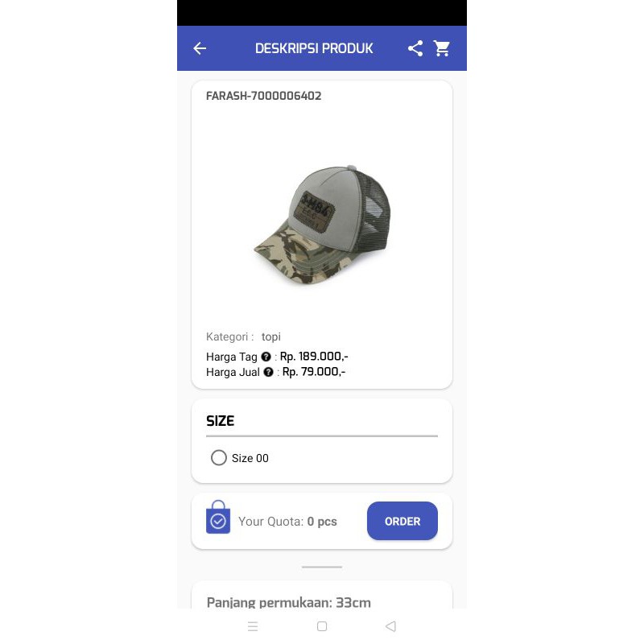Viewport: 644px width, 644px height.
Task: Tap the drag handle above description panel
Action: click(322, 567)
